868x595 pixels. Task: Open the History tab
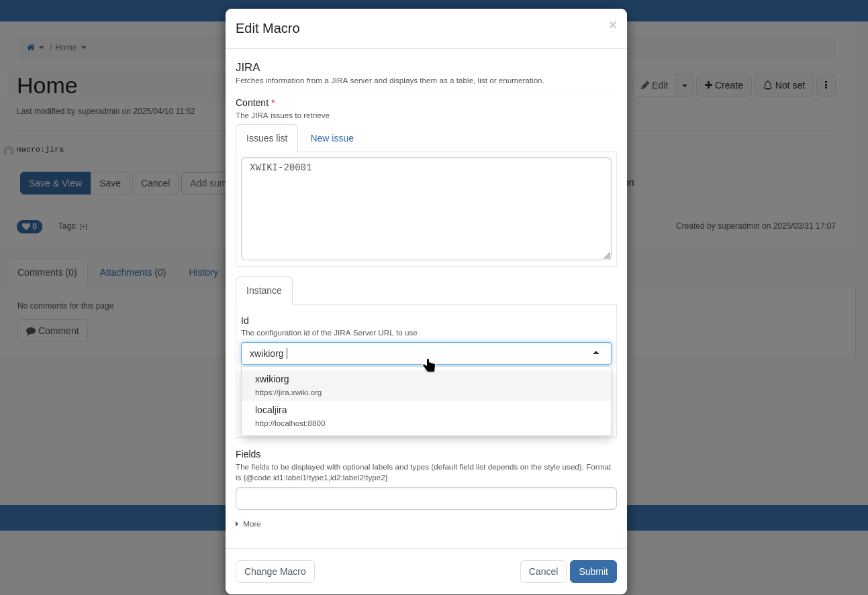click(x=203, y=272)
